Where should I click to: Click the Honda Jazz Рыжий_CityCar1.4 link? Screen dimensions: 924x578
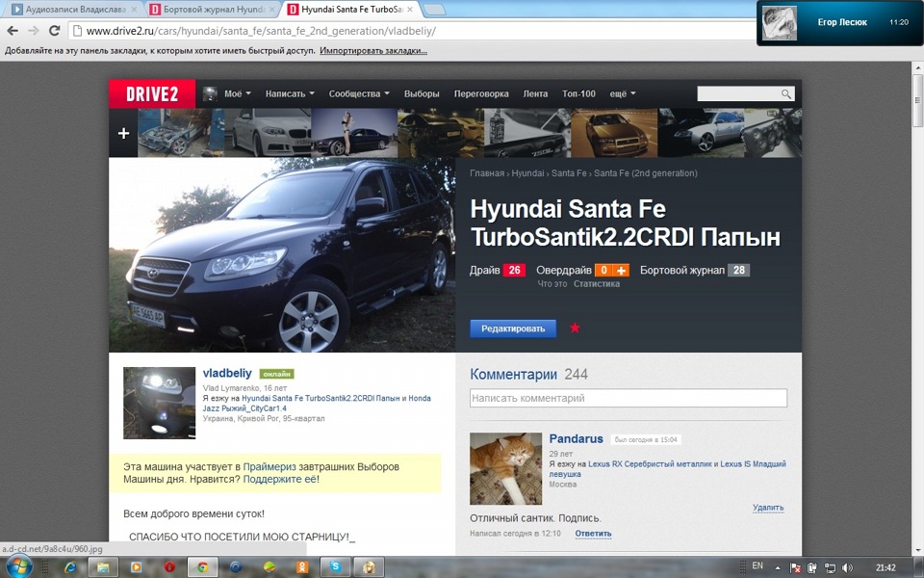317,404
